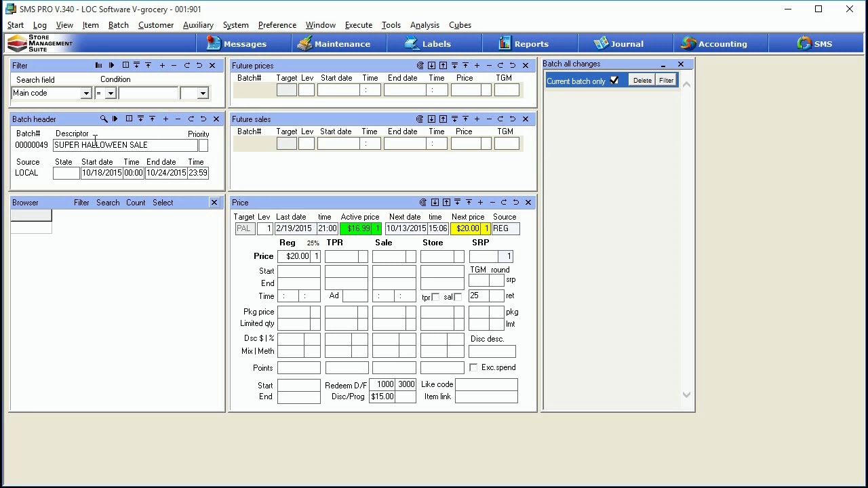The image size is (868, 488).
Task: Click the plus icon in Filter panel
Action: pyautogui.click(x=162, y=66)
